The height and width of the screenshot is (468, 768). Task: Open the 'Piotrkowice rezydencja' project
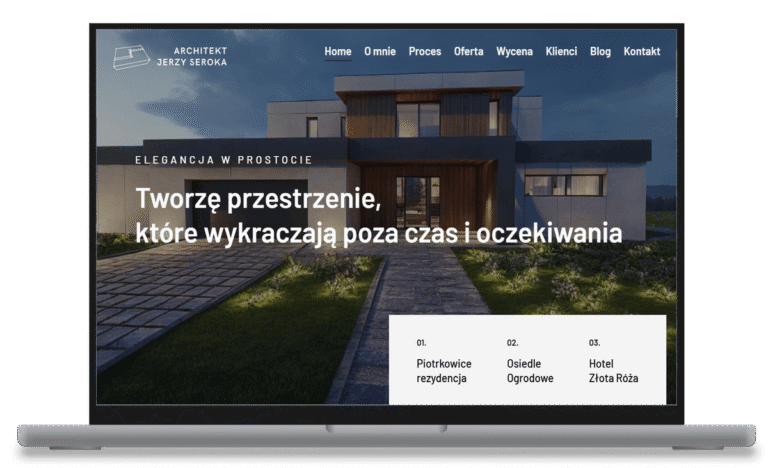tap(444, 371)
